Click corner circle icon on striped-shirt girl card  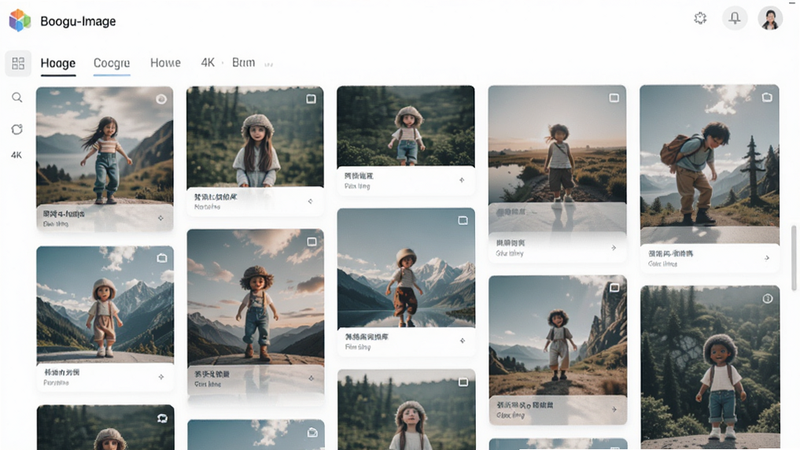coord(161,99)
